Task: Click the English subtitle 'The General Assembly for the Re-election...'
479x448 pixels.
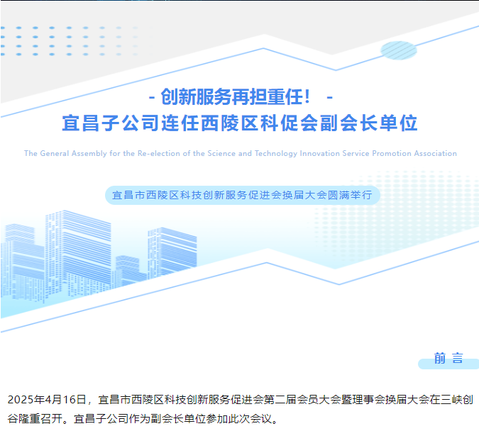Action: point(241,154)
